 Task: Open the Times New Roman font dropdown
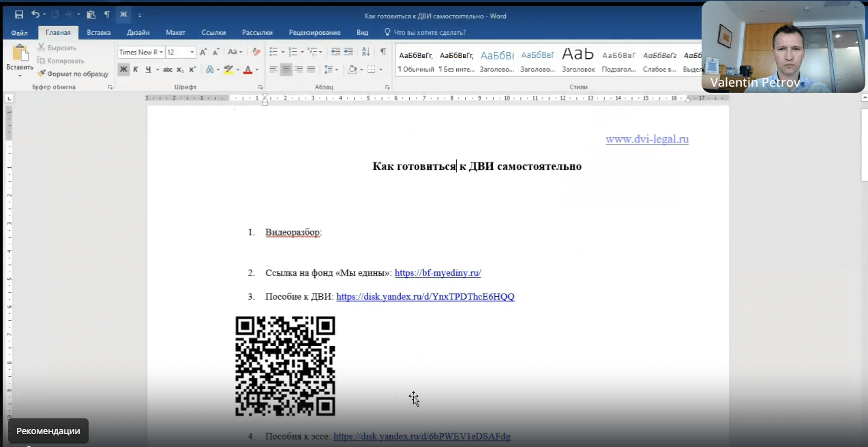click(x=161, y=53)
